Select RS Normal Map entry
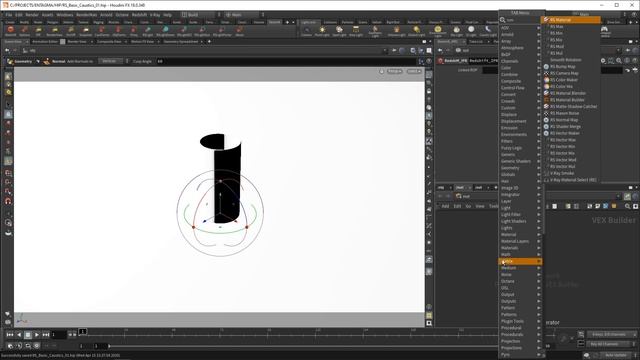This screenshot has width=640, height=360. click(x=564, y=120)
